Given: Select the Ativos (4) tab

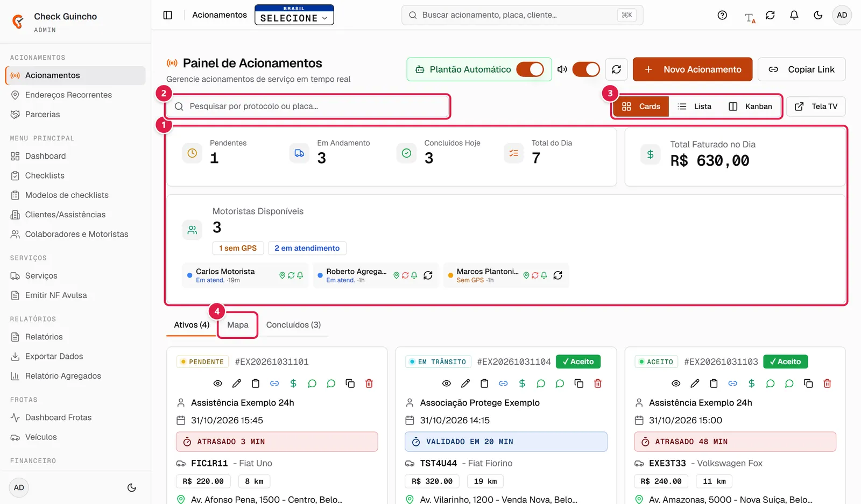Looking at the screenshot, I should tap(192, 325).
